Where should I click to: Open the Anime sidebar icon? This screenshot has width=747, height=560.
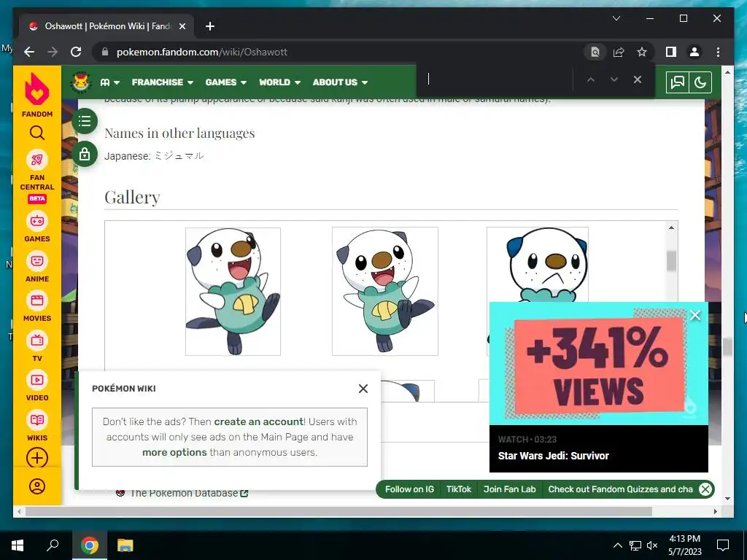[37, 261]
